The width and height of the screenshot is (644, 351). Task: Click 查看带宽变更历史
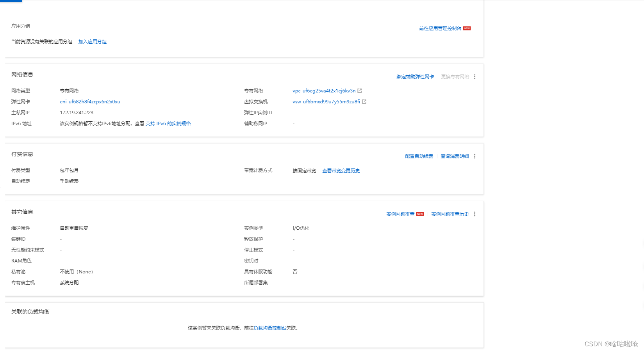pos(341,170)
